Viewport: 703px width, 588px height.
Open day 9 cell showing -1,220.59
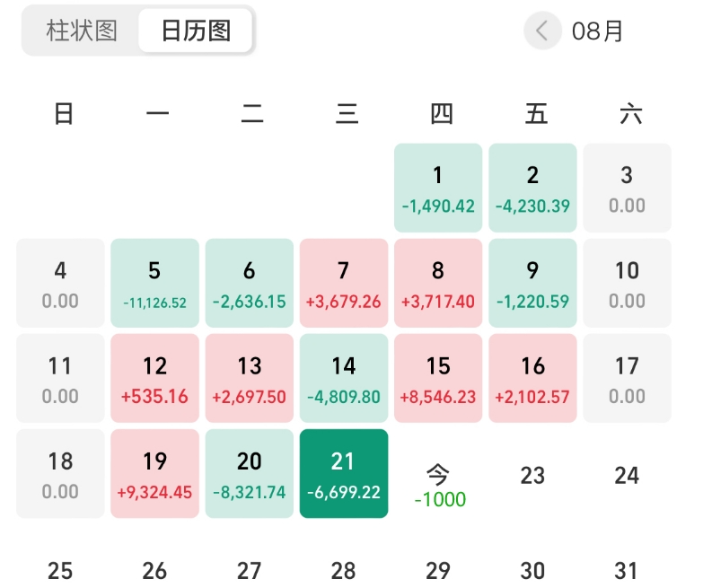point(532,283)
